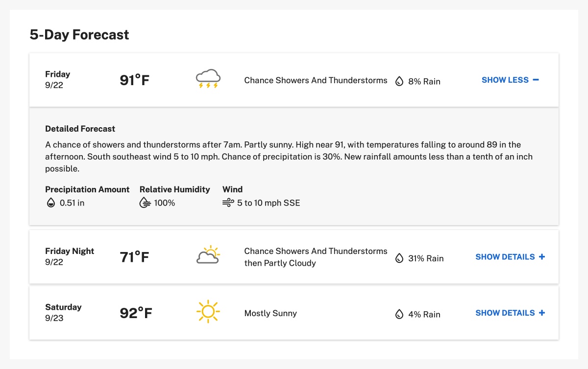Click the raindrop icon beside 31% Rain
Screen dimensions: 588x369
click(x=399, y=258)
